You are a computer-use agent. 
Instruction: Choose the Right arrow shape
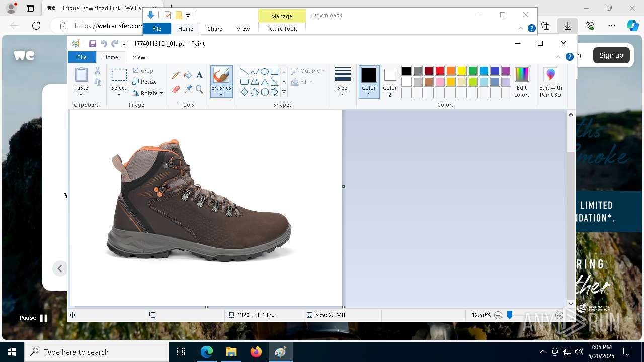274,92
